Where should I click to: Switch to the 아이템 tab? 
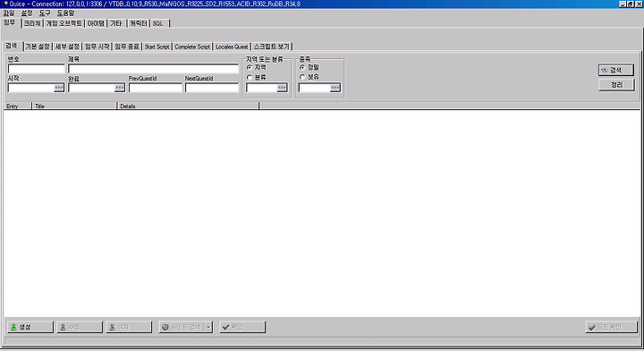coord(96,24)
